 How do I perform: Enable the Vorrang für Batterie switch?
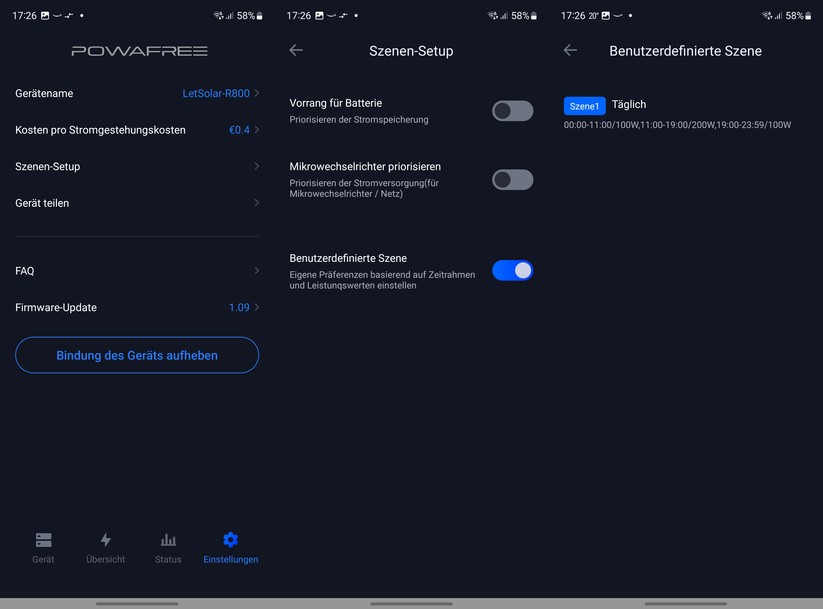[x=512, y=111]
